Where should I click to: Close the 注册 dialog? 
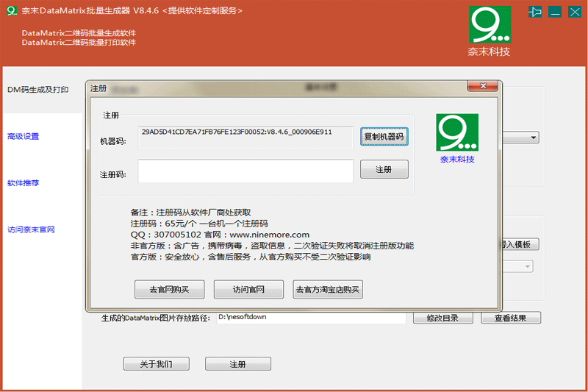click(x=483, y=86)
